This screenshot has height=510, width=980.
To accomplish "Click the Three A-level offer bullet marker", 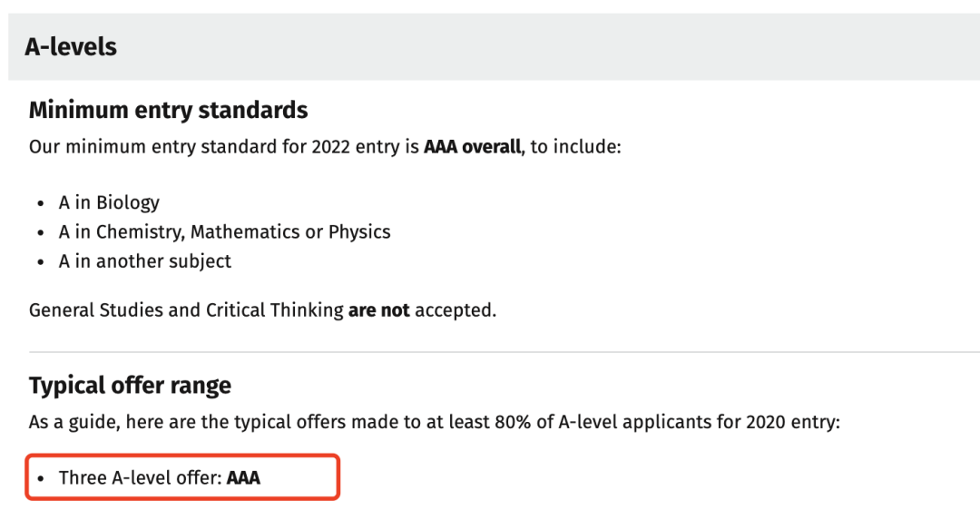I will coord(41,479).
